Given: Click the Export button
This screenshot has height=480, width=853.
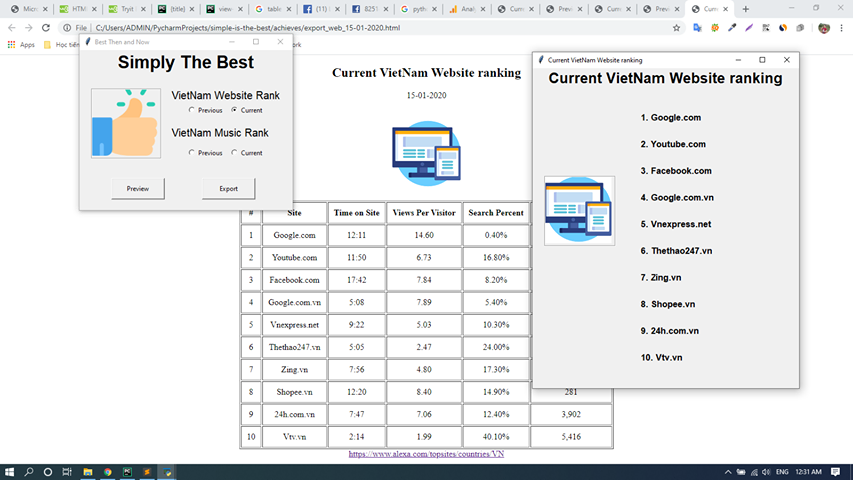Looking at the screenshot, I should click(228, 189).
